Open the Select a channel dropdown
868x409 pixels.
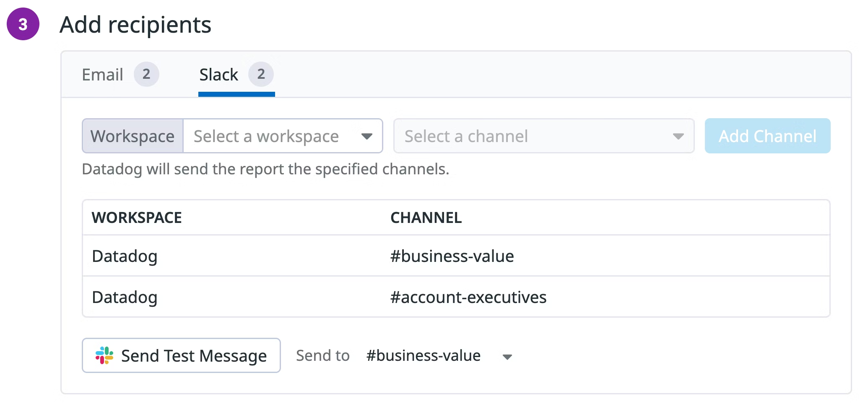click(543, 136)
